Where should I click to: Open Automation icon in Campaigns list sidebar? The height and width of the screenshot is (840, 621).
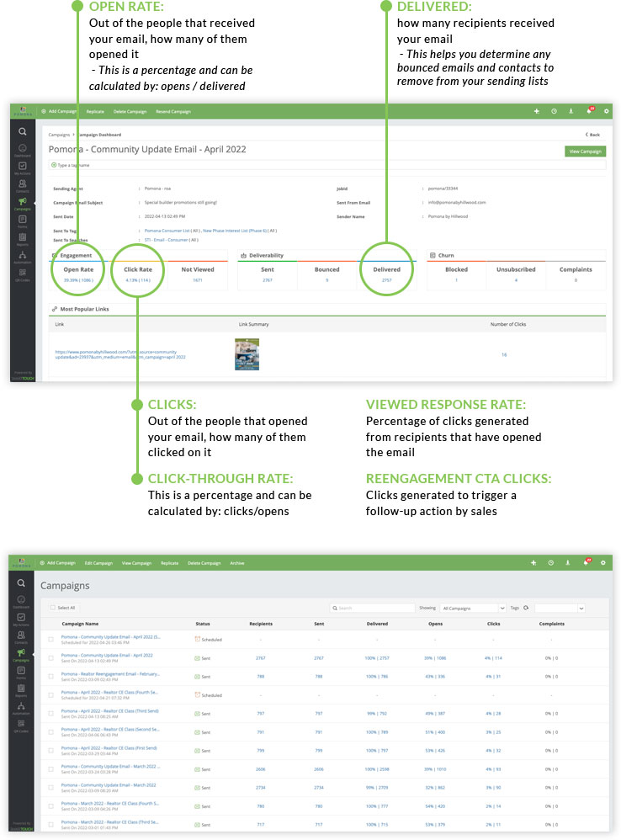point(21,705)
